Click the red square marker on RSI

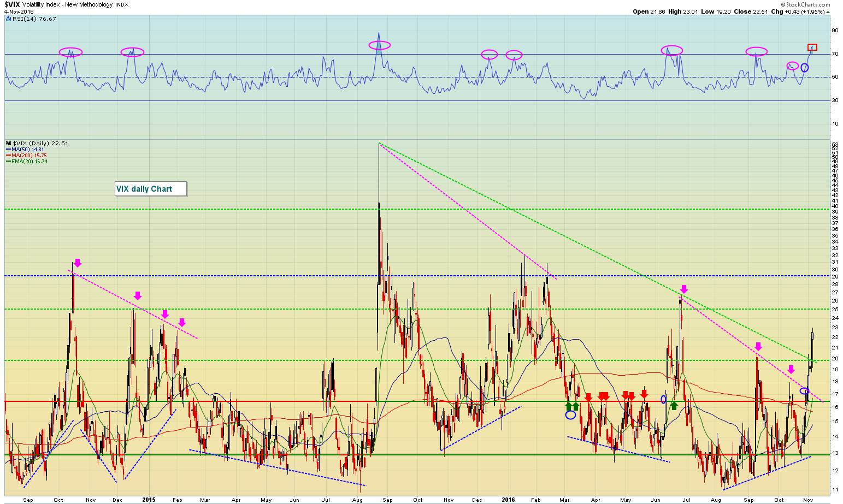point(812,47)
